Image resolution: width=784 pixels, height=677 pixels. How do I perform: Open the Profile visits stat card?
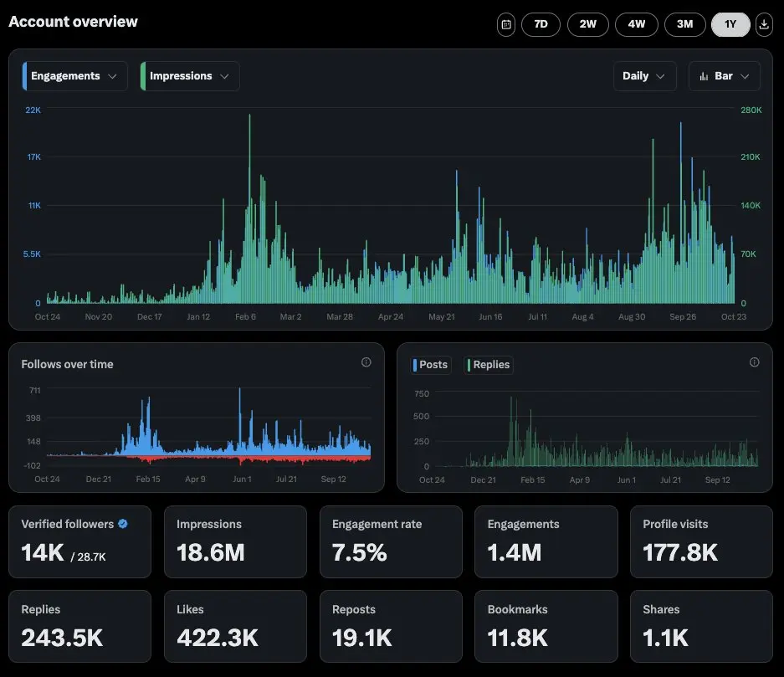click(x=701, y=541)
